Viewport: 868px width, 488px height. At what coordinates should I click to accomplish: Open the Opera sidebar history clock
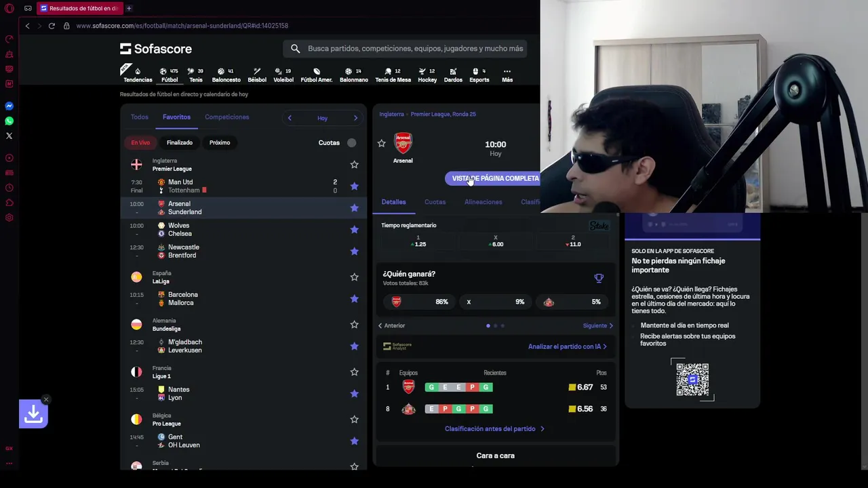pos(9,188)
